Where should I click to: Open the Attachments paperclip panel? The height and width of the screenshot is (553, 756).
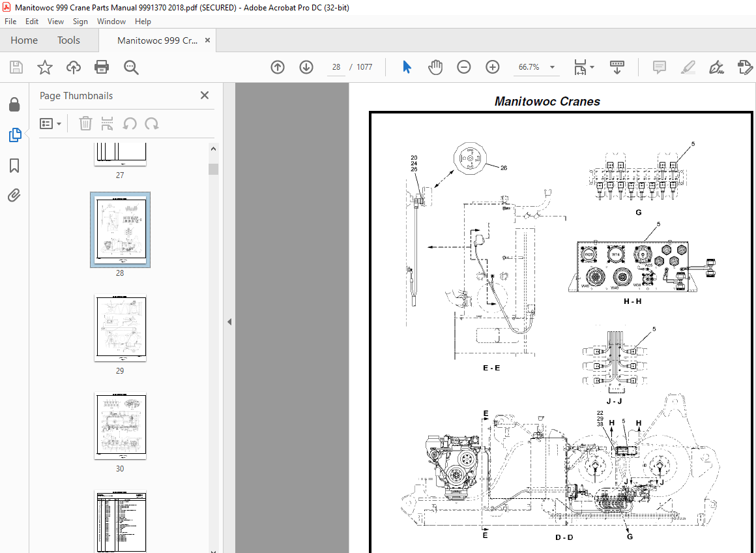point(14,196)
